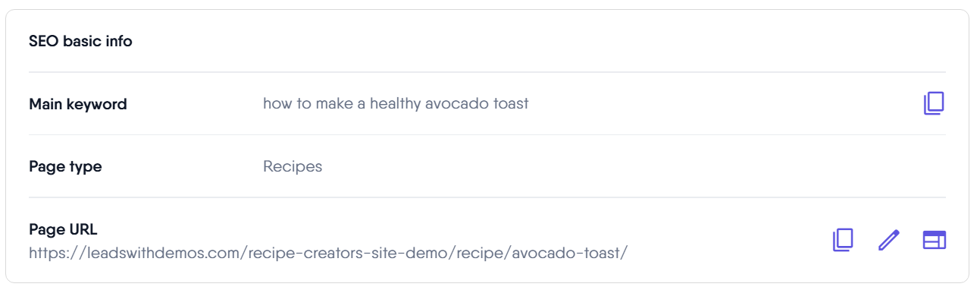Click the Main keyword label
The height and width of the screenshot is (290, 980).
click(x=78, y=104)
